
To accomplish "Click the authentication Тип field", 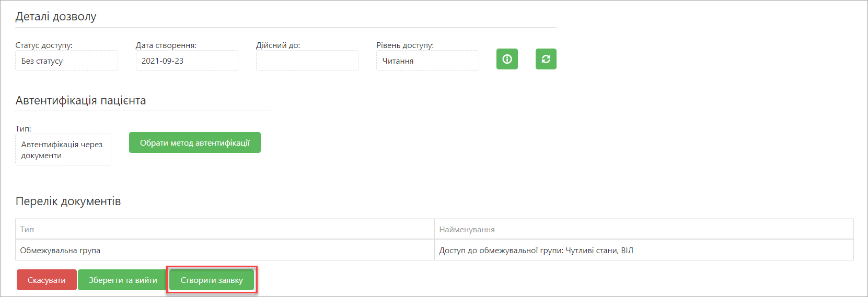I will tap(63, 150).
